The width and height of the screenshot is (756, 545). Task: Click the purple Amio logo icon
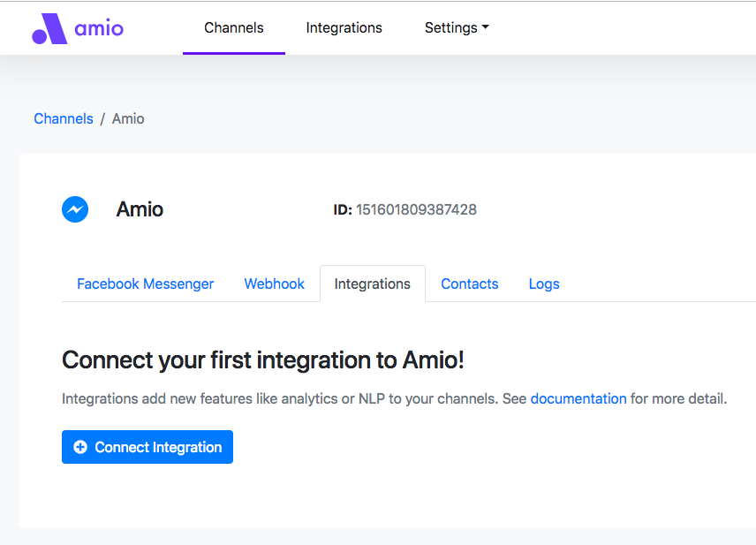(49, 28)
